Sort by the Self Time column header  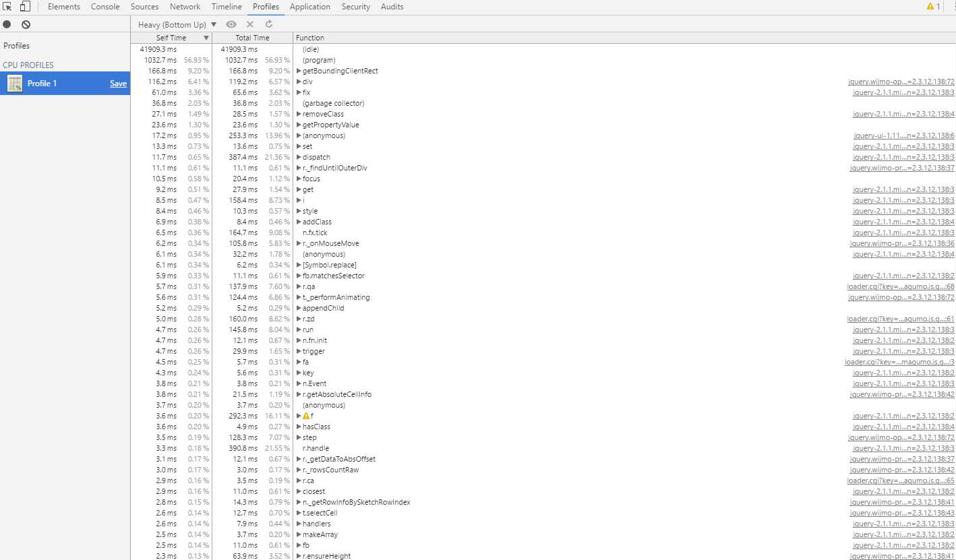coord(171,38)
